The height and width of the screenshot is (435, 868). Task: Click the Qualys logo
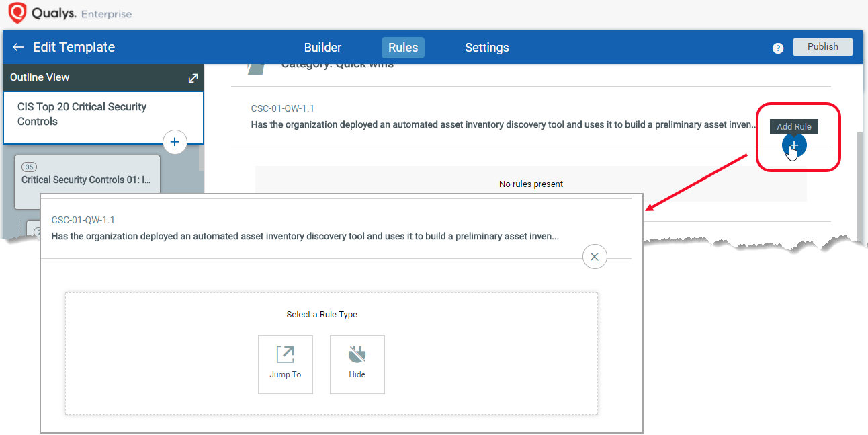(17, 13)
